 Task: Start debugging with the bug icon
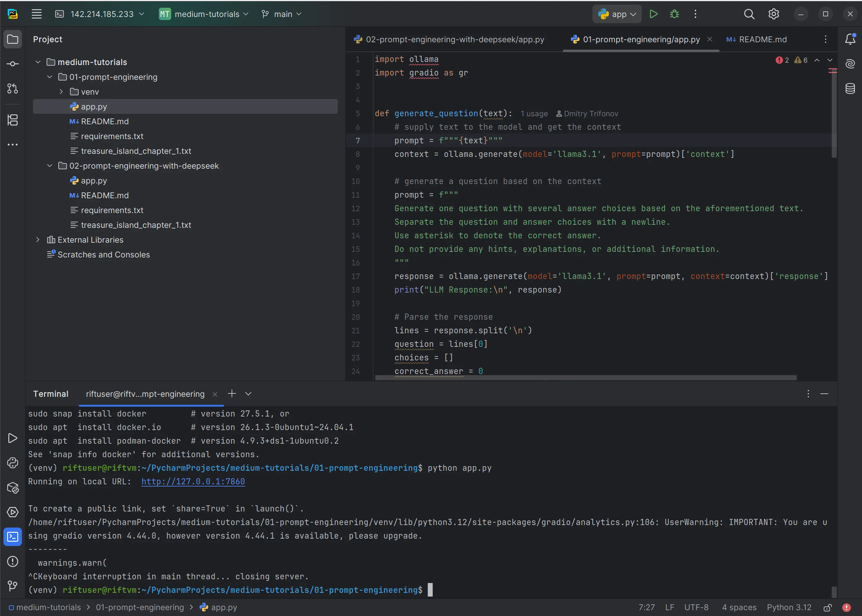[x=675, y=14]
